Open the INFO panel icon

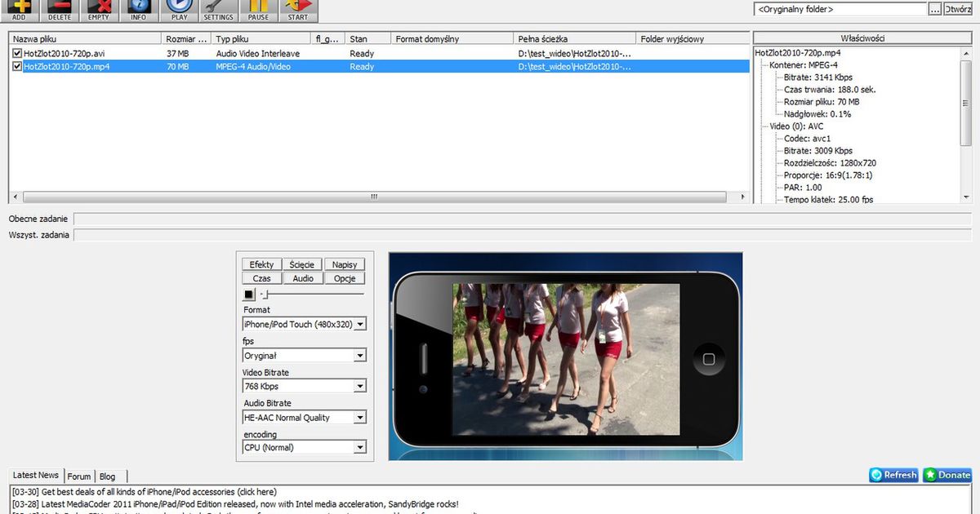click(x=138, y=9)
